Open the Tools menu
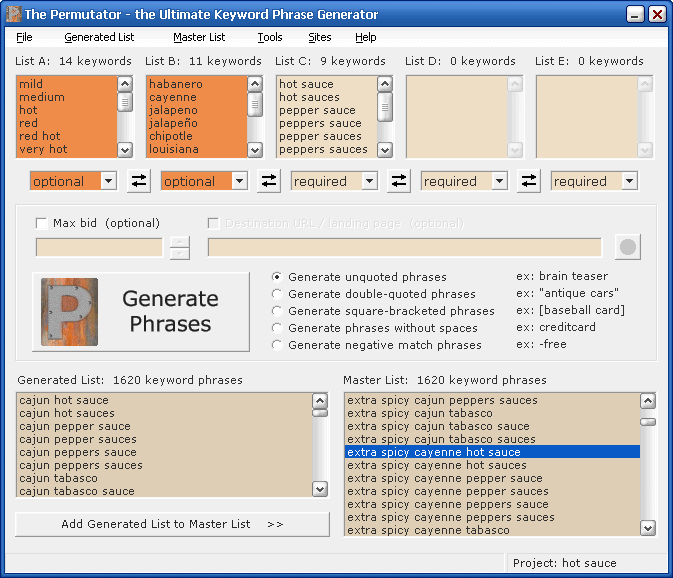 point(269,37)
